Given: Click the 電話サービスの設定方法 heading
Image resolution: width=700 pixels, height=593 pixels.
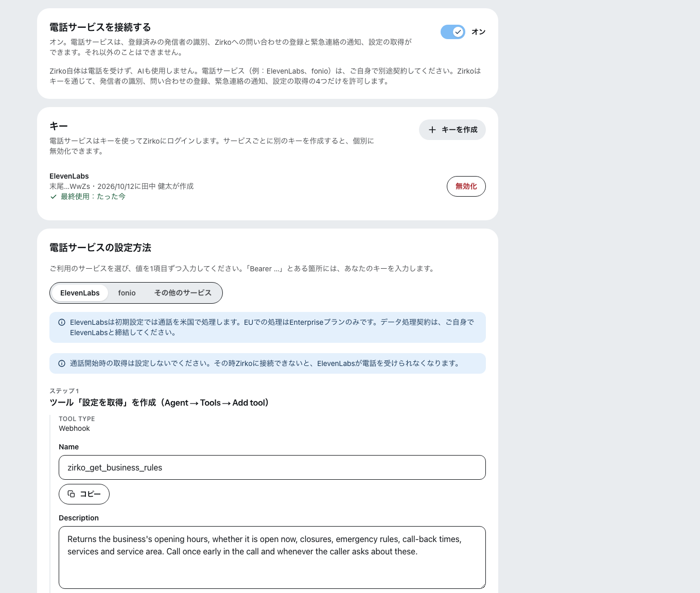Looking at the screenshot, I should 100,248.
